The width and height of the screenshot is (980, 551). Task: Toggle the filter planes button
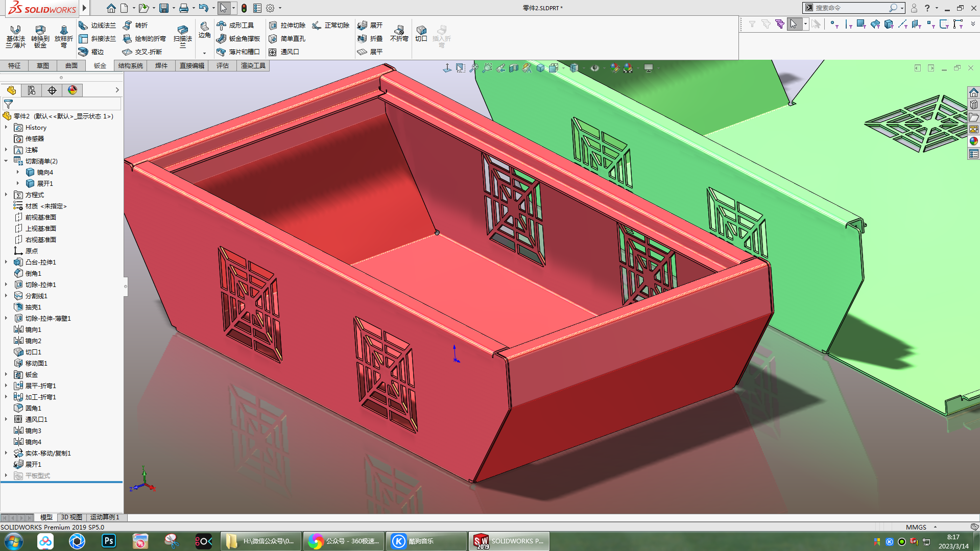tap(917, 24)
